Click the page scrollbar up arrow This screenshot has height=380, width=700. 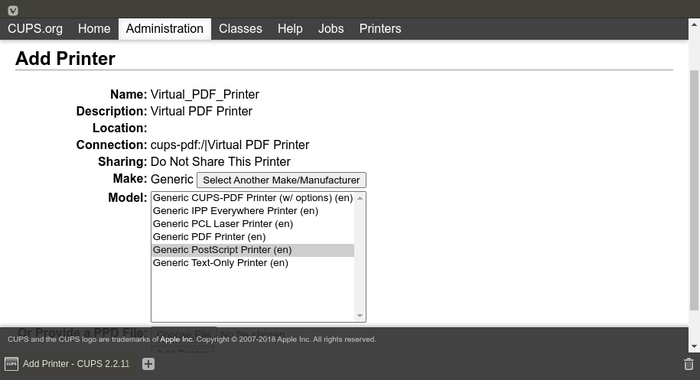point(694,25)
